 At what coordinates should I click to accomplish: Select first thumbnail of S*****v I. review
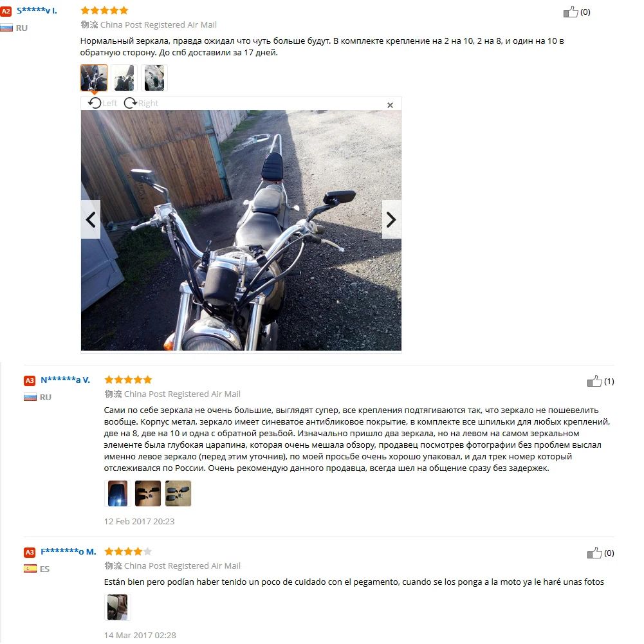(x=94, y=78)
